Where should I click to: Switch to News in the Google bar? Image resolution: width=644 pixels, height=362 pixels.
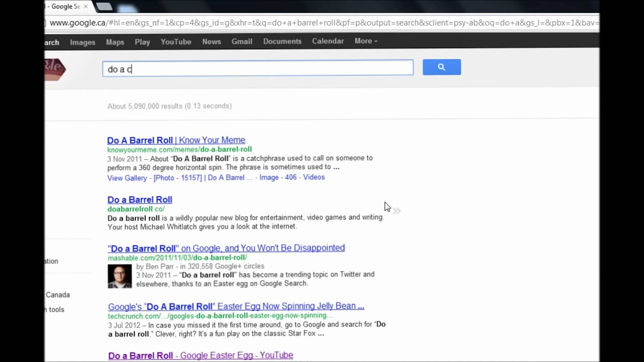211,42
